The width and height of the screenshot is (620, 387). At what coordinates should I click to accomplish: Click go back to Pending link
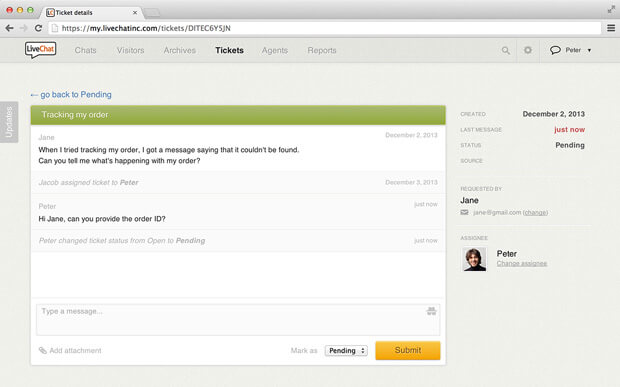(71, 94)
